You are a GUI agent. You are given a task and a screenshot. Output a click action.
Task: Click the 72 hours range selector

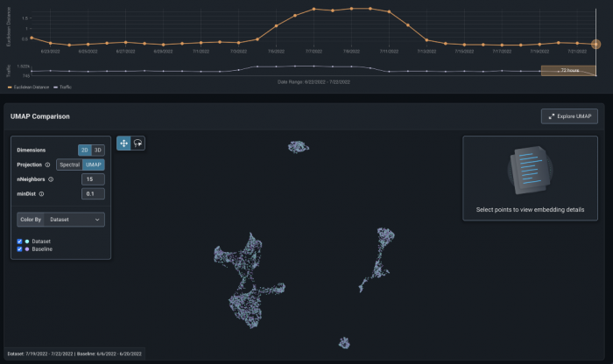[x=568, y=71]
